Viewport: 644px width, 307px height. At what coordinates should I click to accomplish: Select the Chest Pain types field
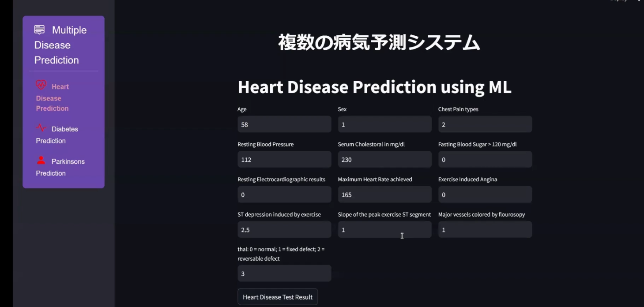point(485,124)
